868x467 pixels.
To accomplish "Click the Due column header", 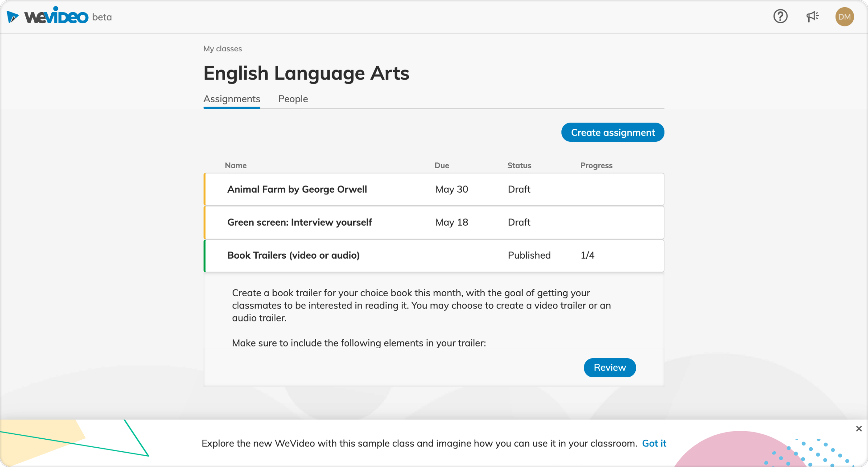I will pyautogui.click(x=442, y=165).
